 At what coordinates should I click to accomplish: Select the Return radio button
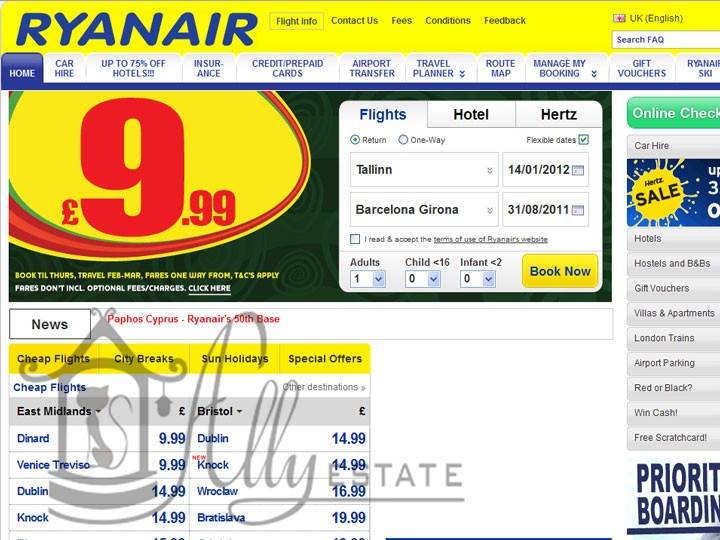coord(355,140)
